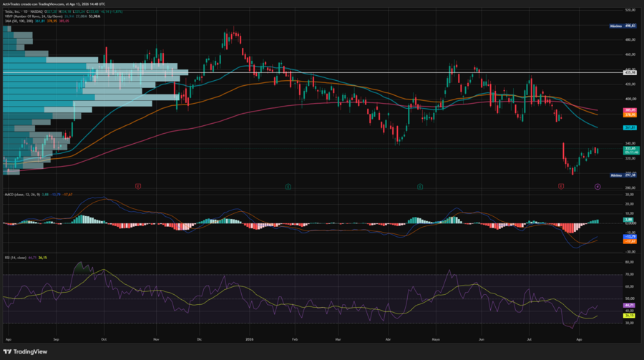Image resolution: width=644 pixels, height=360 pixels.
Task: Click the pink 385,05 SMA axis label
Action: point(630,110)
